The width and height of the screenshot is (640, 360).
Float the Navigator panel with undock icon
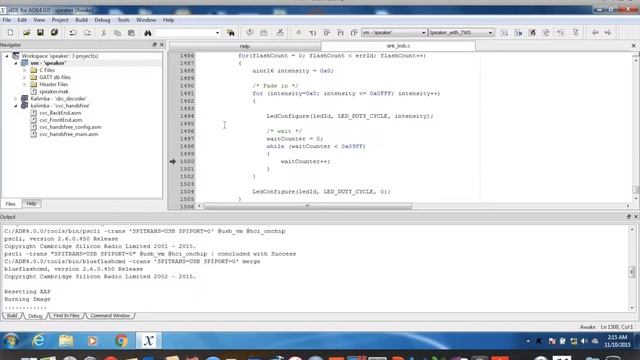click(x=155, y=45)
